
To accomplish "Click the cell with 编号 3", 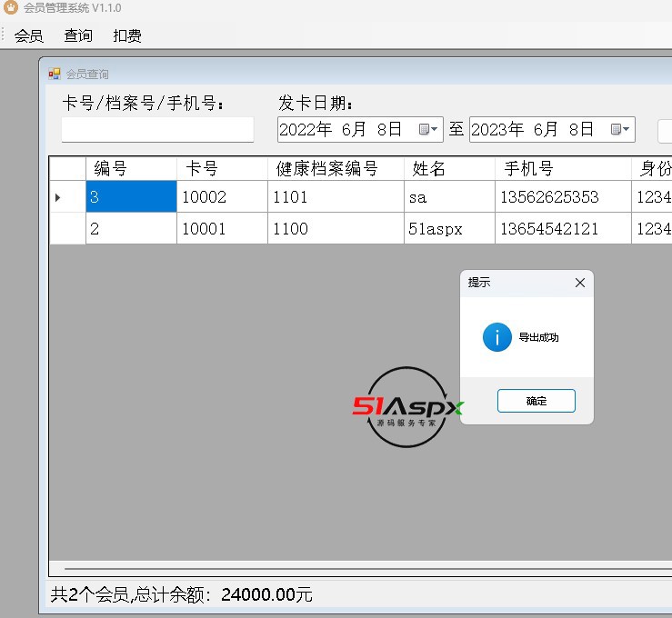I will 131,196.
